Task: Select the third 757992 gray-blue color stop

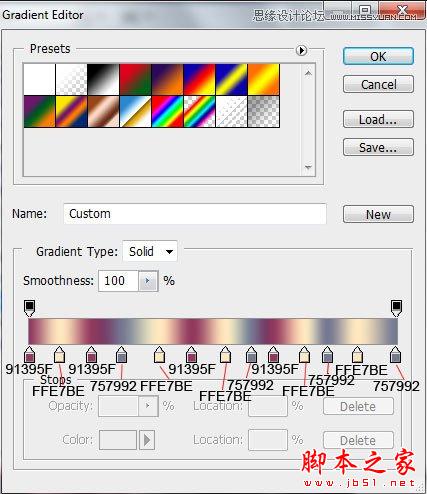Action: 328,355
